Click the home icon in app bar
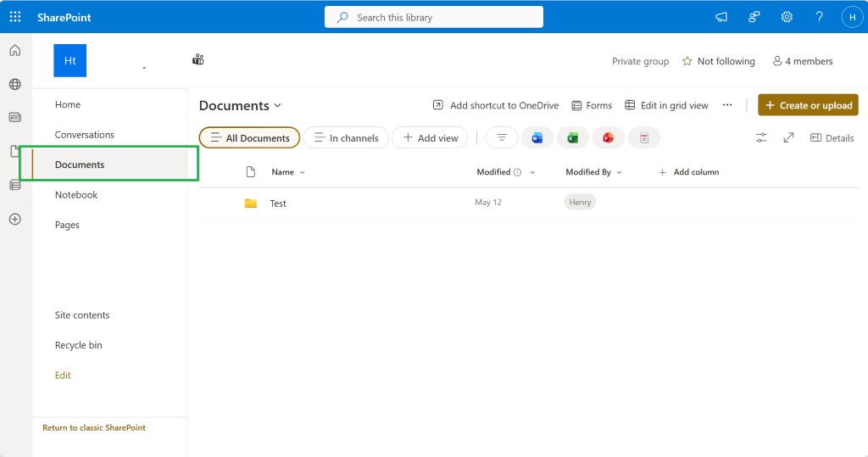868x457 pixels. (x=15, y=50)
